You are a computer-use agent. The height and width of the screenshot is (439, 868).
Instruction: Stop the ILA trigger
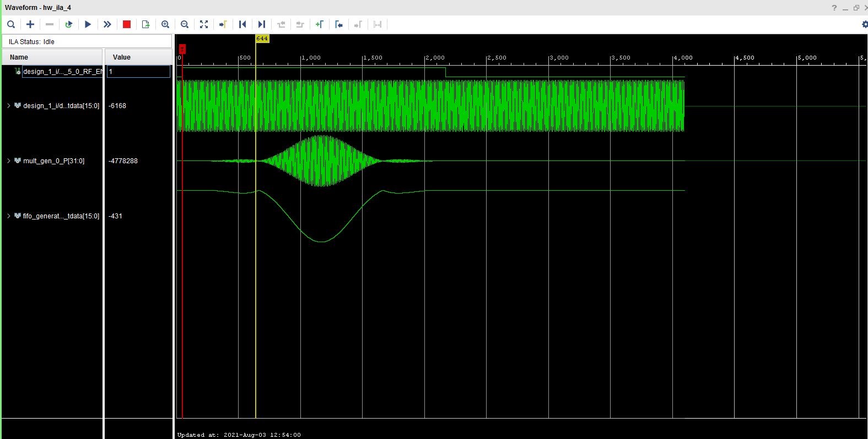click(127, 24)
